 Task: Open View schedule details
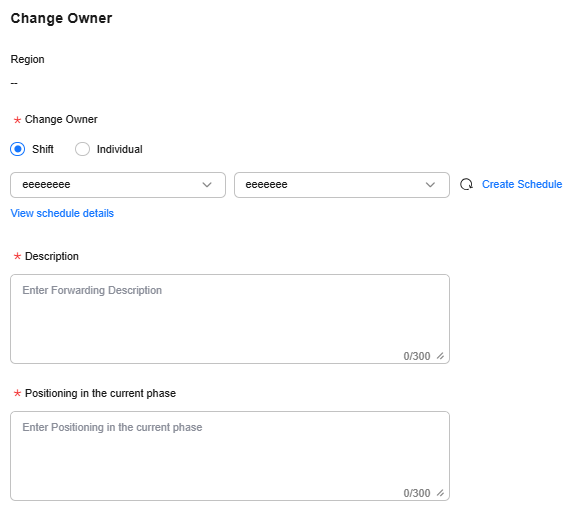point(62,213)
